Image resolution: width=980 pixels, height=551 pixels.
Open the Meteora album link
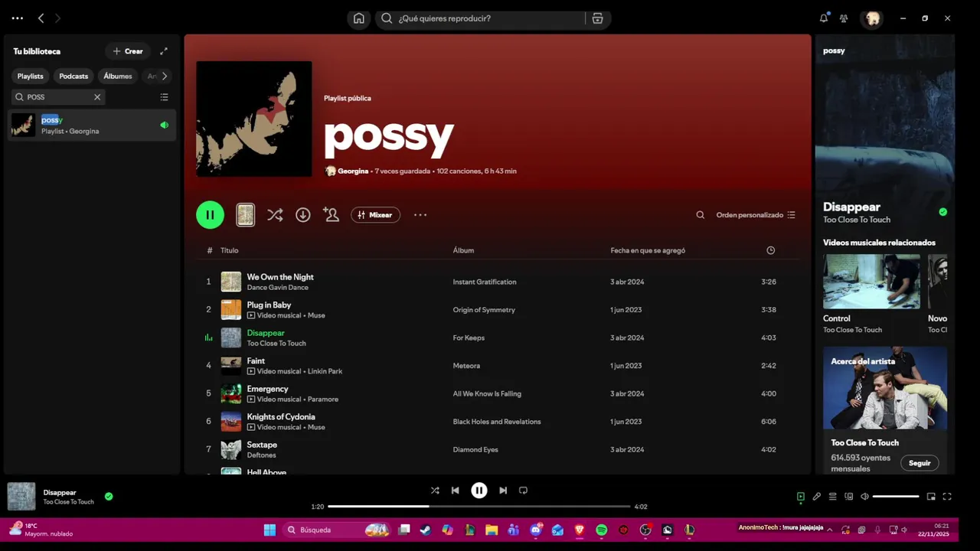click(x=466, y=366)
